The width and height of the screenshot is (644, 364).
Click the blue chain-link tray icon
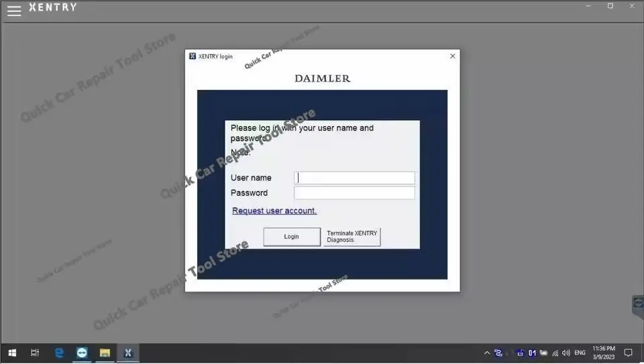coord(498,353)
